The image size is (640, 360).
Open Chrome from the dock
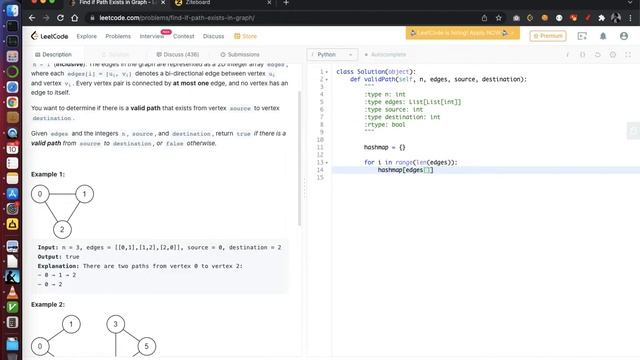(12, 102)
